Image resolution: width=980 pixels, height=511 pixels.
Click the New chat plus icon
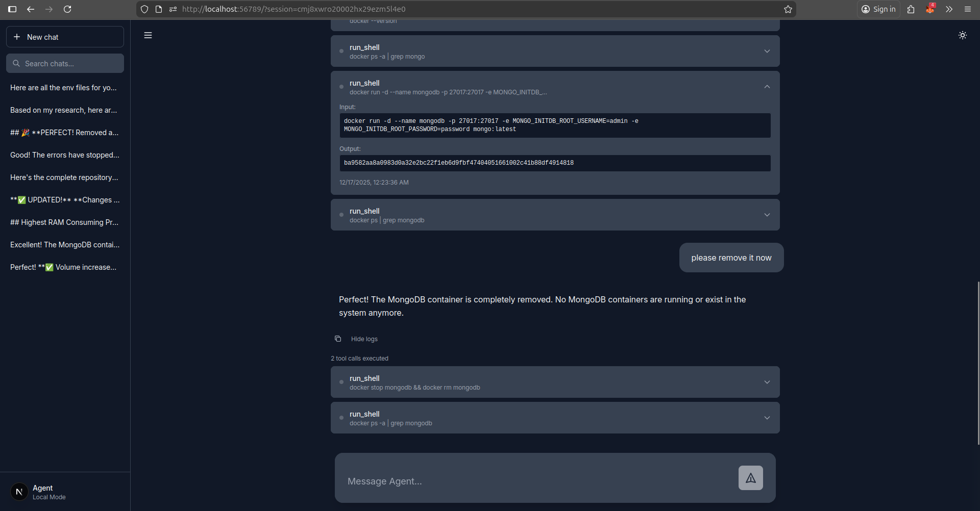click(x=17, y=37)
